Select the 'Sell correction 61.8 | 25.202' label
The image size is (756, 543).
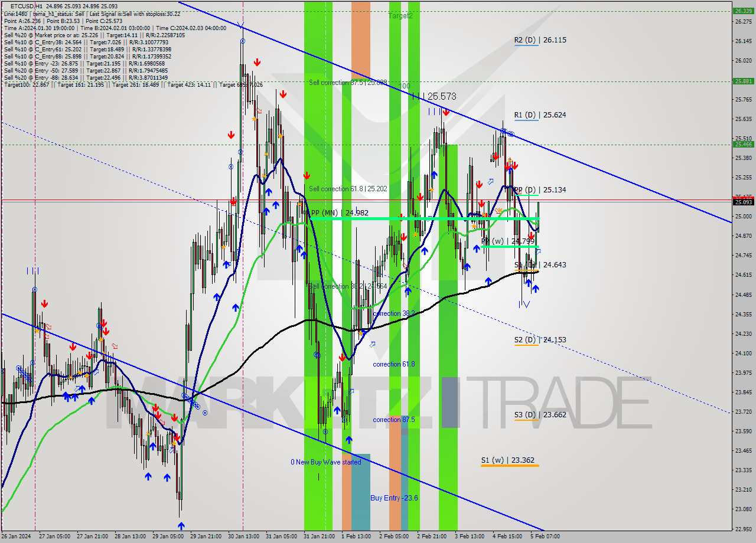coord(348,189)
